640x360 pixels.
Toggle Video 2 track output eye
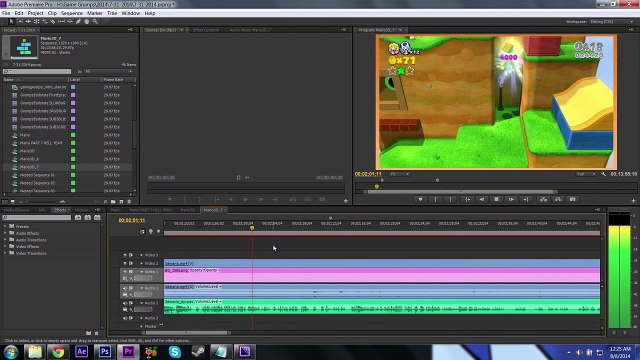click(125, 263)
